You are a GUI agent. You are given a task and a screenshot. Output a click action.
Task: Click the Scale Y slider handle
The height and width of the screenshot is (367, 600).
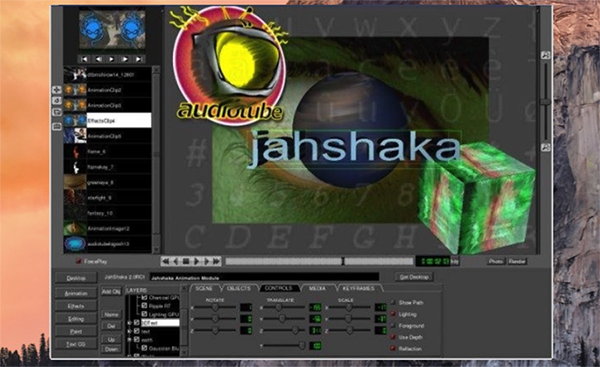(348, 318)
